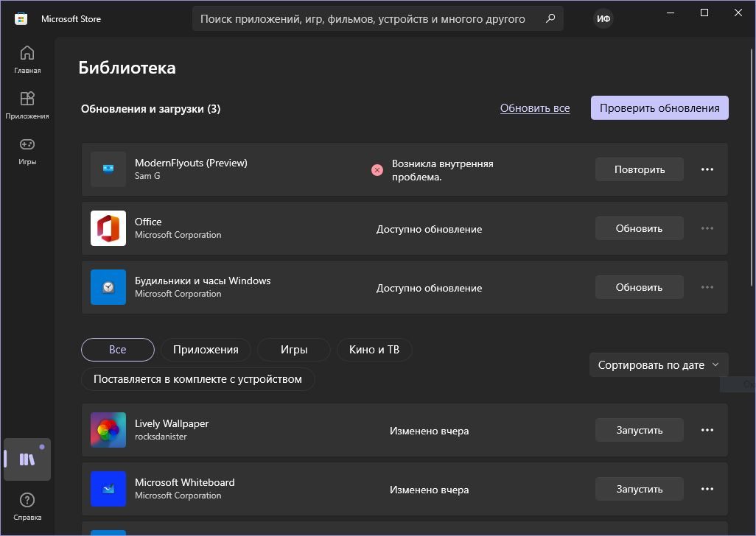This screenshot has width=756, height=536.
Task: Select the Приложения filter tab
Action: (x=206, y=350)
